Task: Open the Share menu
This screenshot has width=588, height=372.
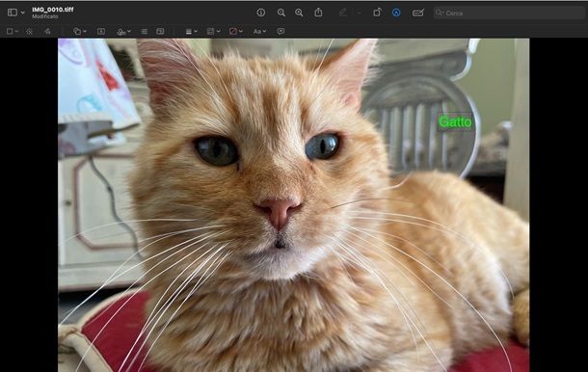Action: (x=318, y=13)
